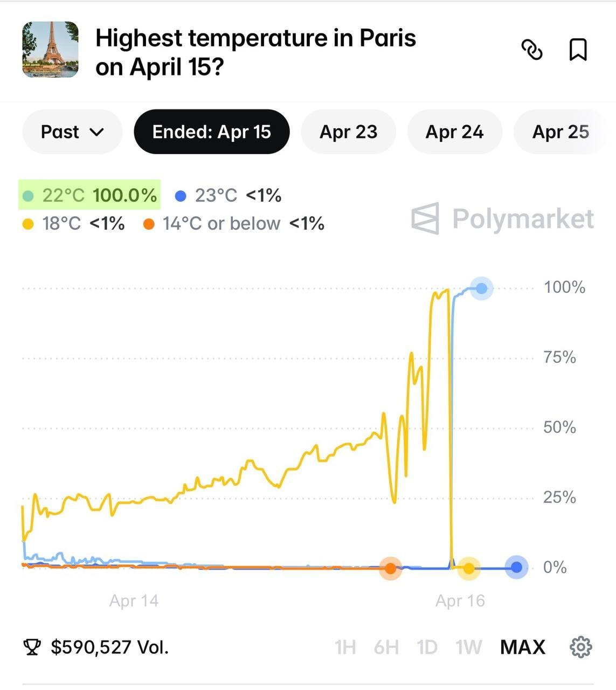616x690 pixels.
Task: Set chart range to 6H
Action: tap(386, 647)
